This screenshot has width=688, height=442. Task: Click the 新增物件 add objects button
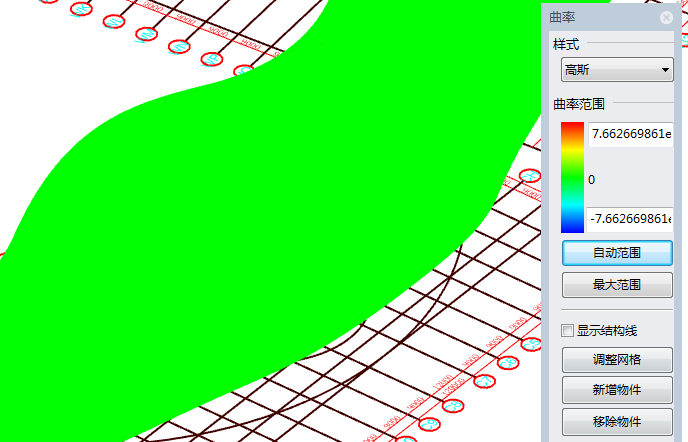tap(616, 390)
